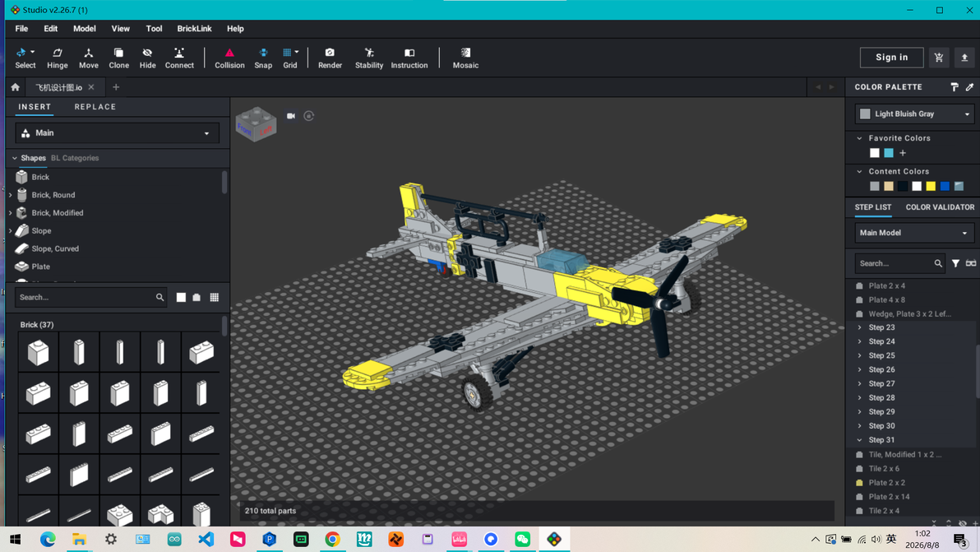Expand Step 23
980x552 pixels.
[x=859, y=327]
